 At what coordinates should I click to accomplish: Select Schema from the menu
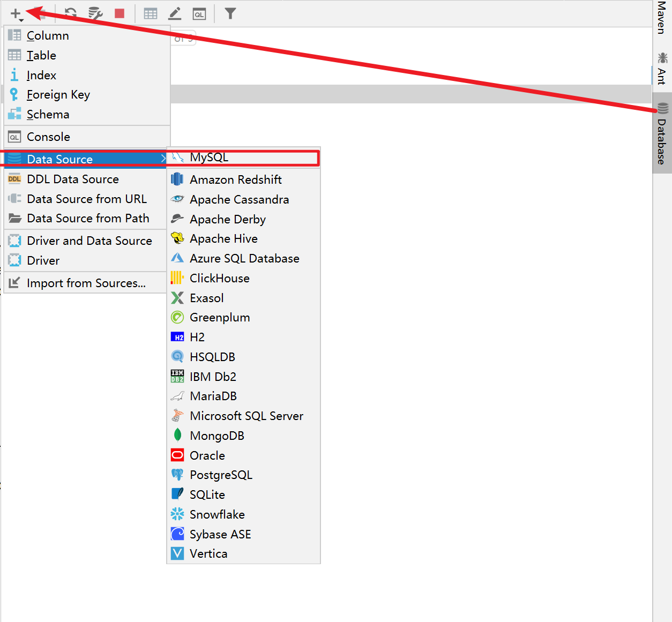[87, 115]
